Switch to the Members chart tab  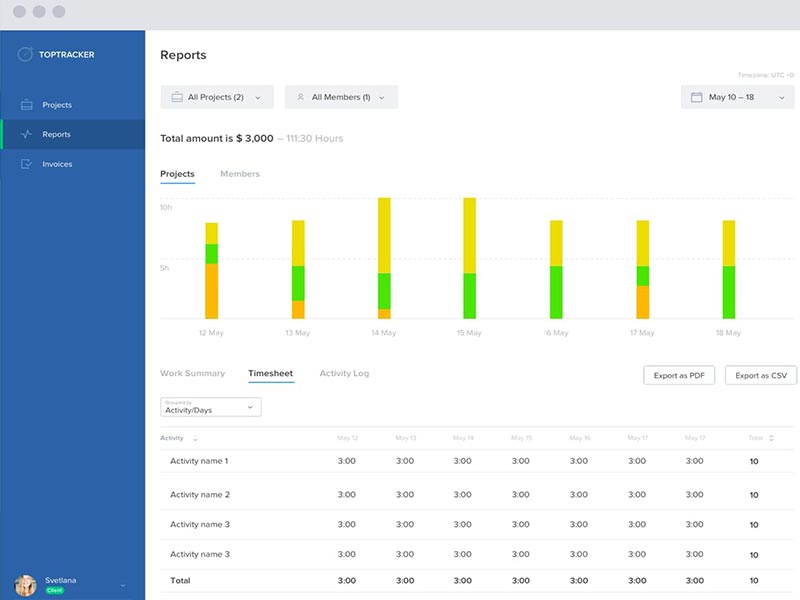tap(240, 174)
